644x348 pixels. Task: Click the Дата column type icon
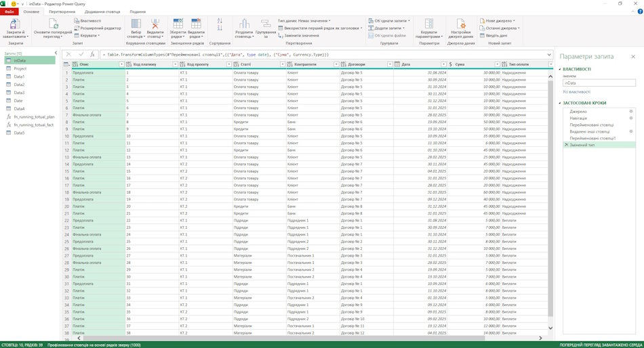coord(397,64)
